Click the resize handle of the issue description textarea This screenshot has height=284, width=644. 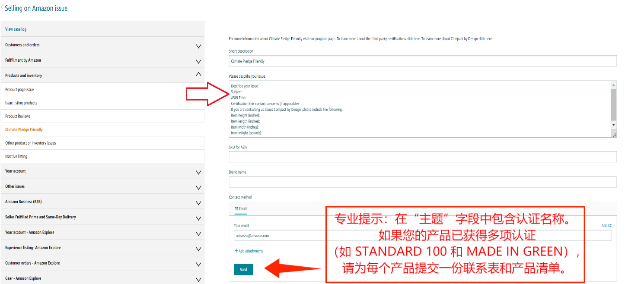click(x=614, y=134)
